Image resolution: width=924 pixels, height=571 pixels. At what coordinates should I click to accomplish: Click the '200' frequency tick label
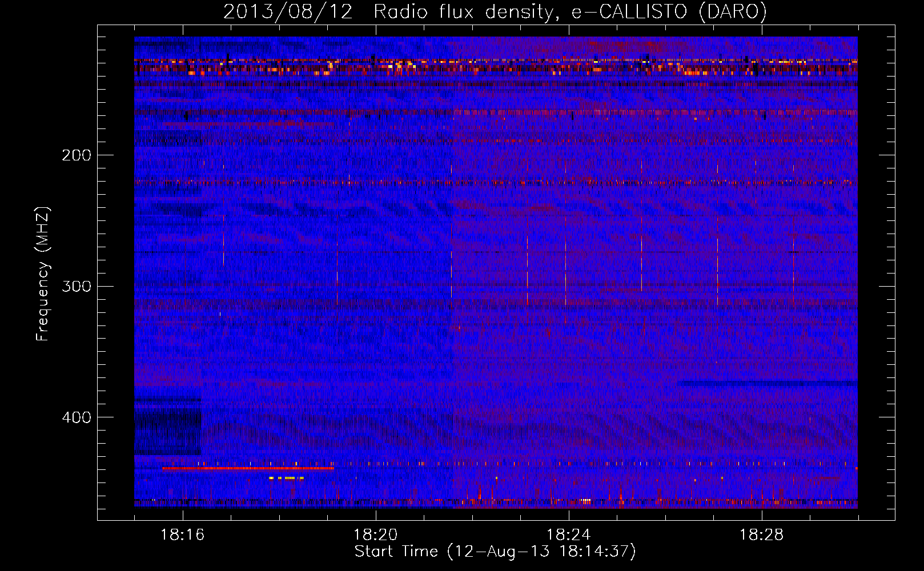pos(77,155)
